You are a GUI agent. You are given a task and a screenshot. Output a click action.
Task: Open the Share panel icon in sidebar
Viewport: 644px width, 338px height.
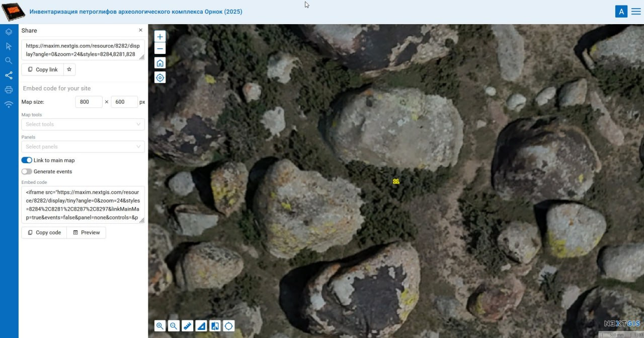pos(9,76)
